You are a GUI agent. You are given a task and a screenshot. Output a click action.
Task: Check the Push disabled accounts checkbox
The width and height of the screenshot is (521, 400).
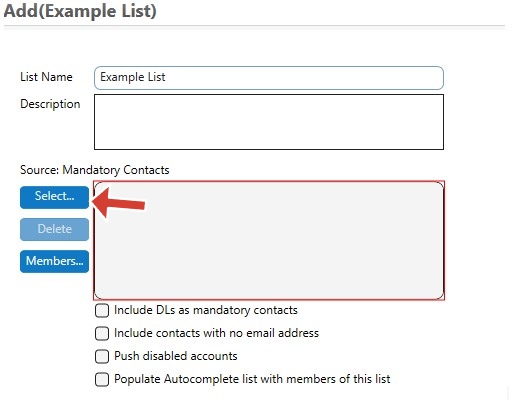(102, 356)
